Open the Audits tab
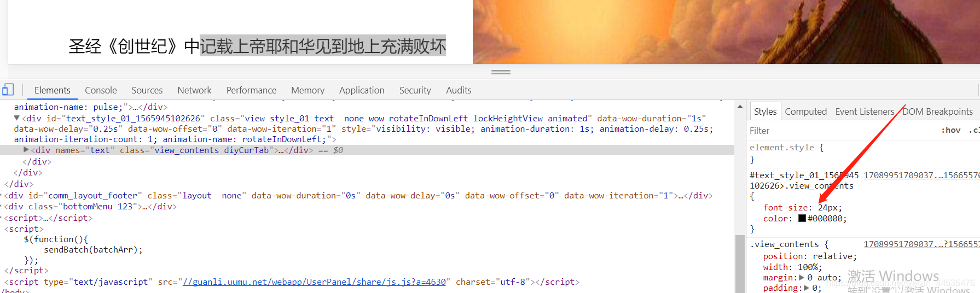The width and height of the screenshot is (980, 293). click(459, 90)
